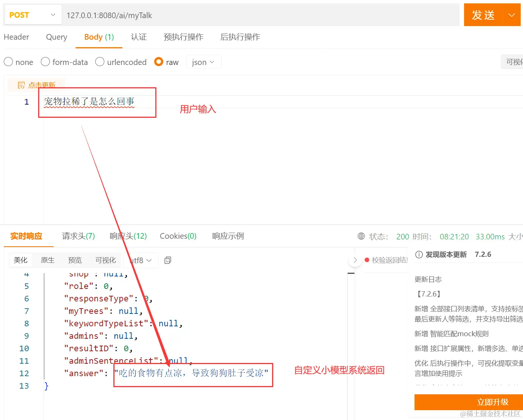Image resolution: width=523 pixels, height=420 pixels.
Task: Click the 点击更新 document icon above the body
Action: (x=22, y=85)
